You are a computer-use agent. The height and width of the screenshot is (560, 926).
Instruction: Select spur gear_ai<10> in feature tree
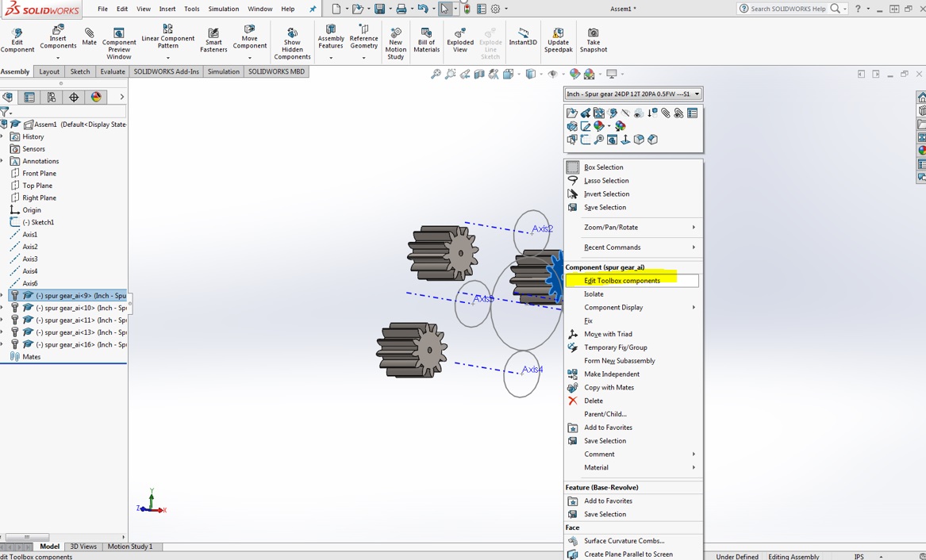[79, 308]
